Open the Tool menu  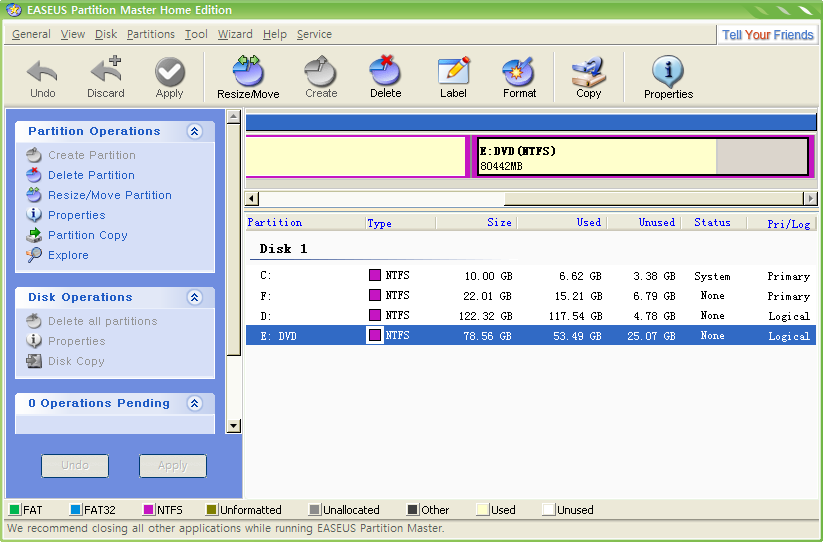tap(196, 34)
